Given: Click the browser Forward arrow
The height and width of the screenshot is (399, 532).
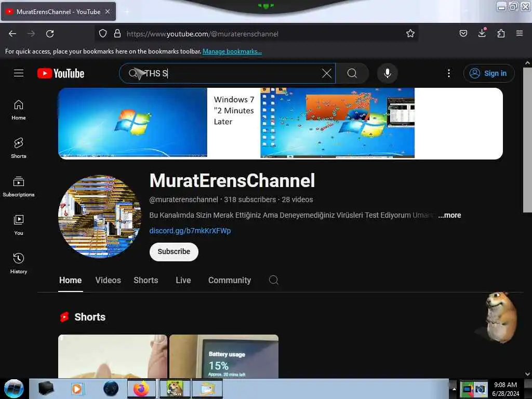Looking at the screenshot, I should (31, 34).
